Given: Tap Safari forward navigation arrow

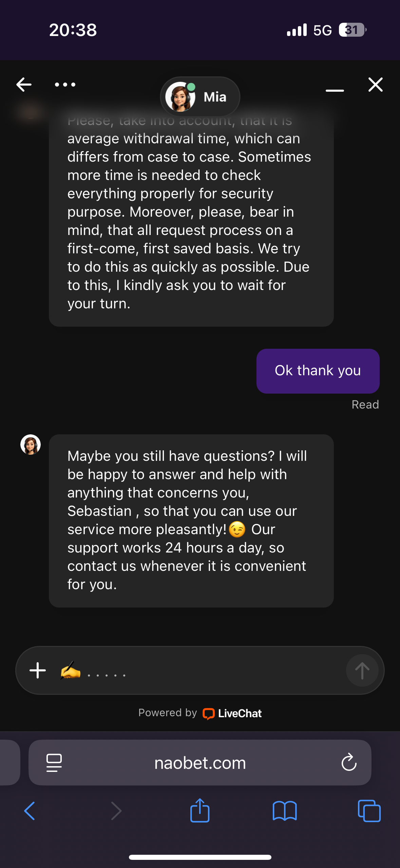Looking at the screenshot, I should click(116, 811).
